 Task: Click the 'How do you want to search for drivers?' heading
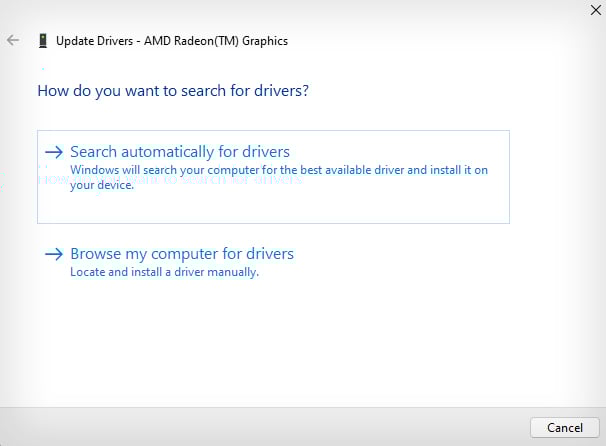pos(173,91)
